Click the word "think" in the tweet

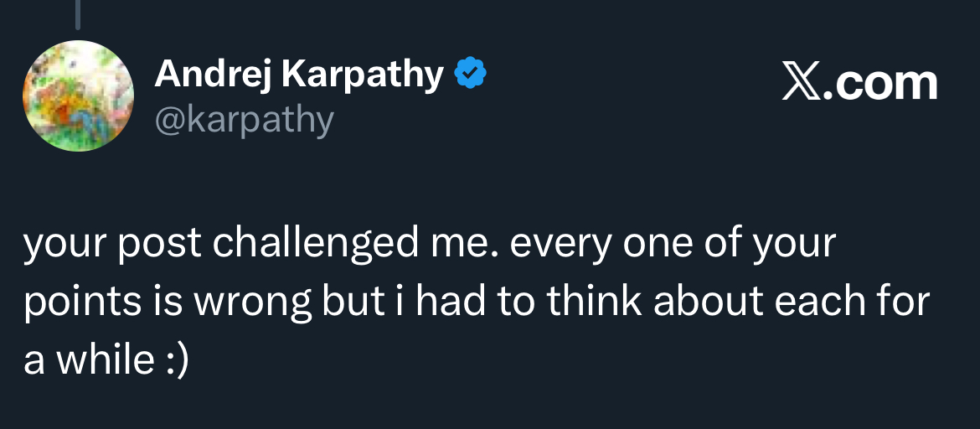[x=595, y=302]
